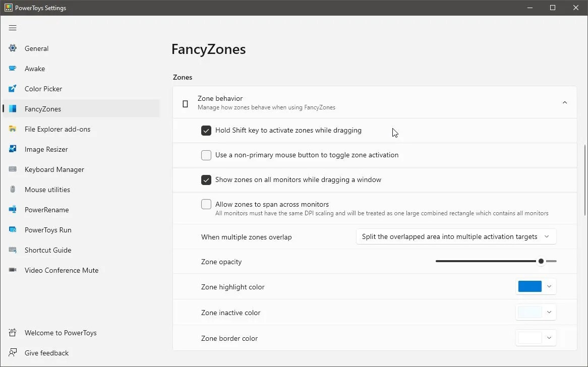Collapse the Zone behavior section
Image resolution: width=588 pixels, height=367 pixels.
tap(565, 102)
